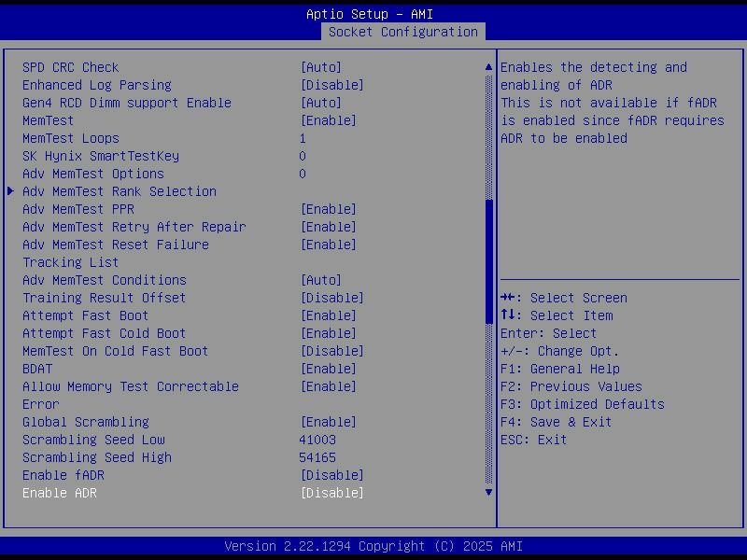The height and width of the screenshot is (560, 747).
Task: Edit SK Hynix SmartTestKey value
Action: point(303,156)
